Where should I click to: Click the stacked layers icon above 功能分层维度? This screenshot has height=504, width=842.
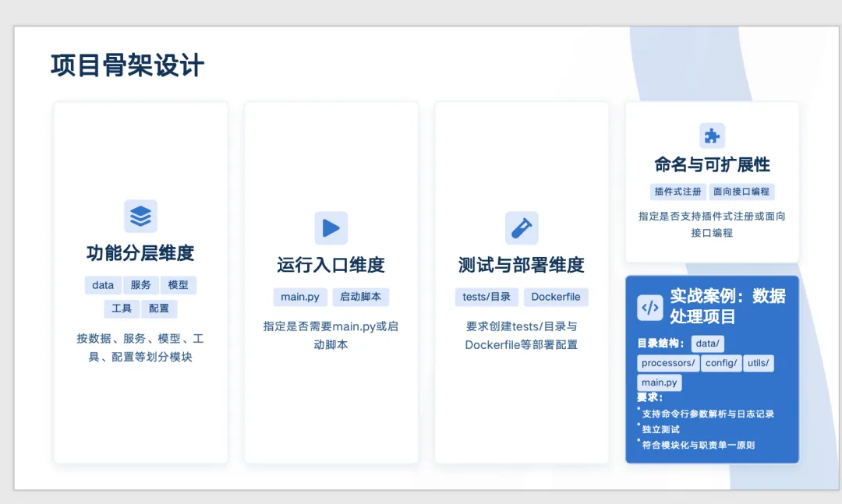pyautogui.click(x=140, y=216)
